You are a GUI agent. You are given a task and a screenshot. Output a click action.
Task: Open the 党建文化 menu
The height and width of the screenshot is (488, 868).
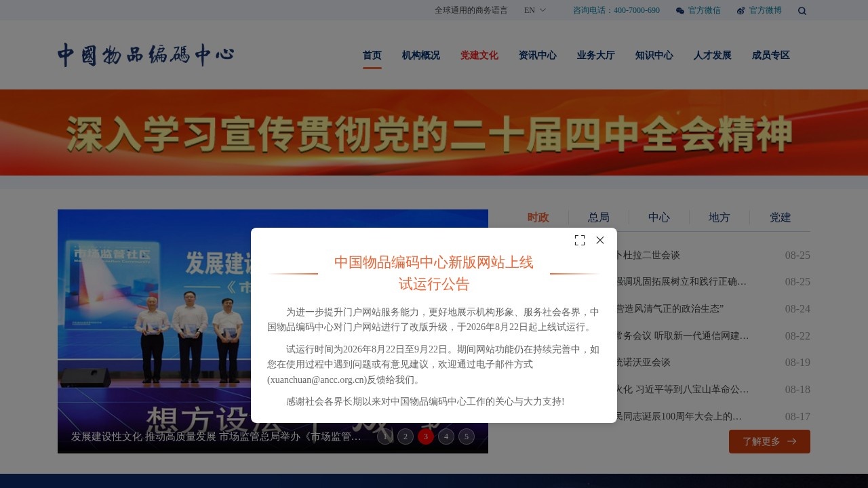(479, 56)
